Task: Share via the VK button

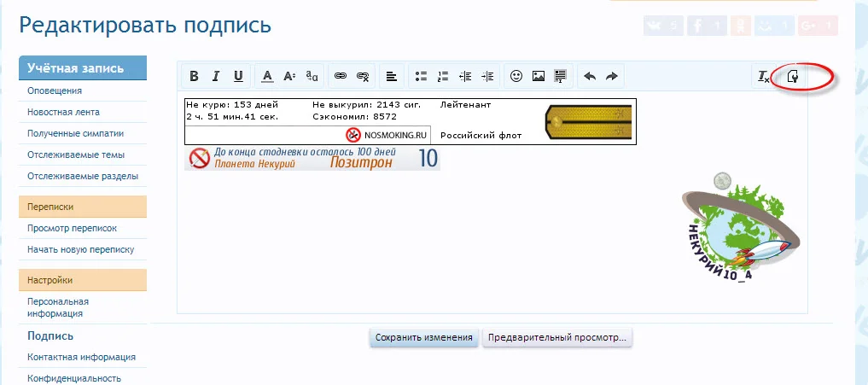Action: tap(663, 26)
